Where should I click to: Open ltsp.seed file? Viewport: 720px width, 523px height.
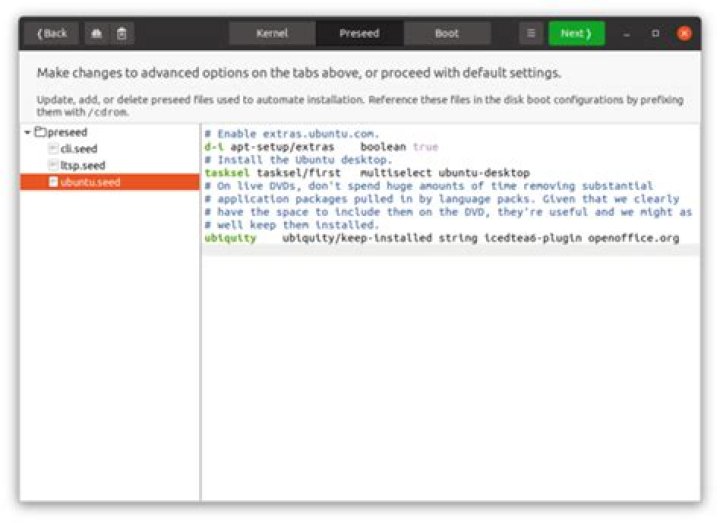pos(83,165)
